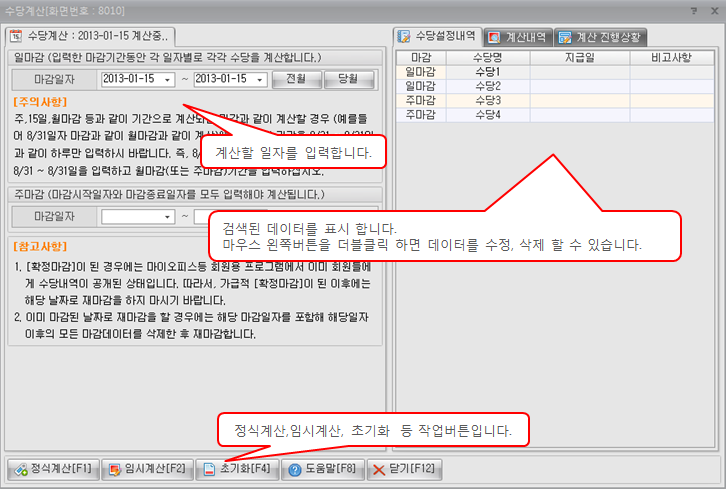726x489 pixels.
Task: Click the 전월 button
Action: (296, 79)
